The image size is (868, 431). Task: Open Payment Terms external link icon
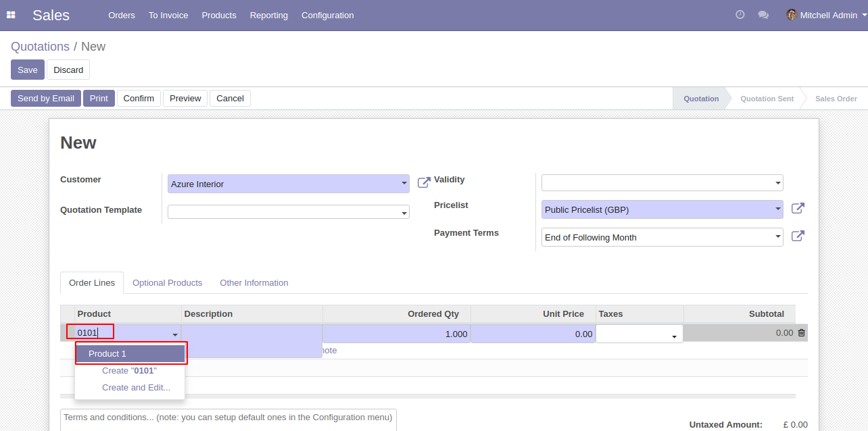click(x=798, y=236)
